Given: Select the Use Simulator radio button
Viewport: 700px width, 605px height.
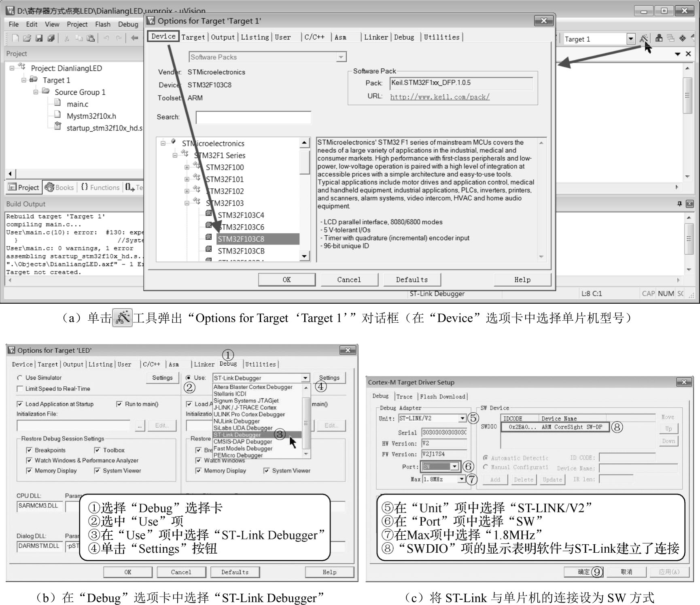Looking at the screenshot, I should point(19,378).
